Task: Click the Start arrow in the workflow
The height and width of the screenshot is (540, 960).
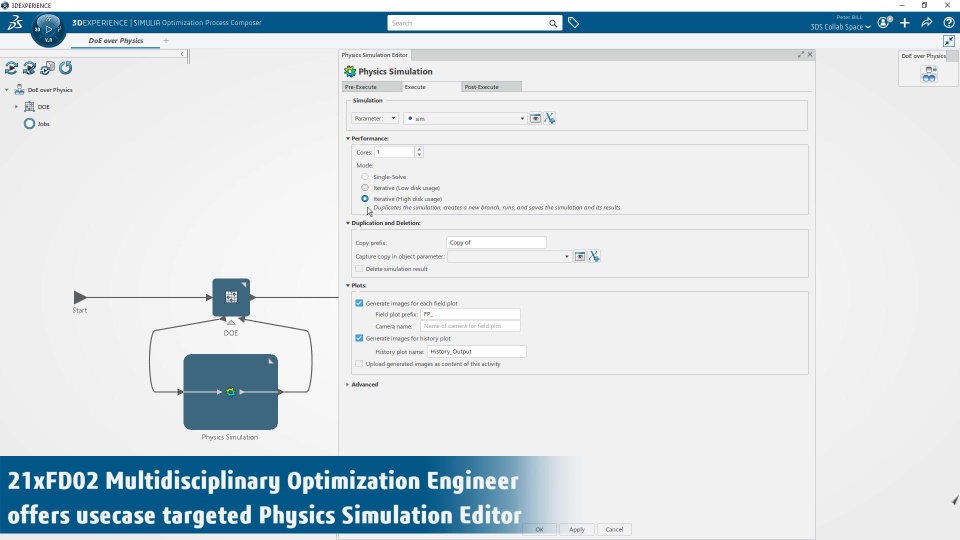Action: [80, 297]
